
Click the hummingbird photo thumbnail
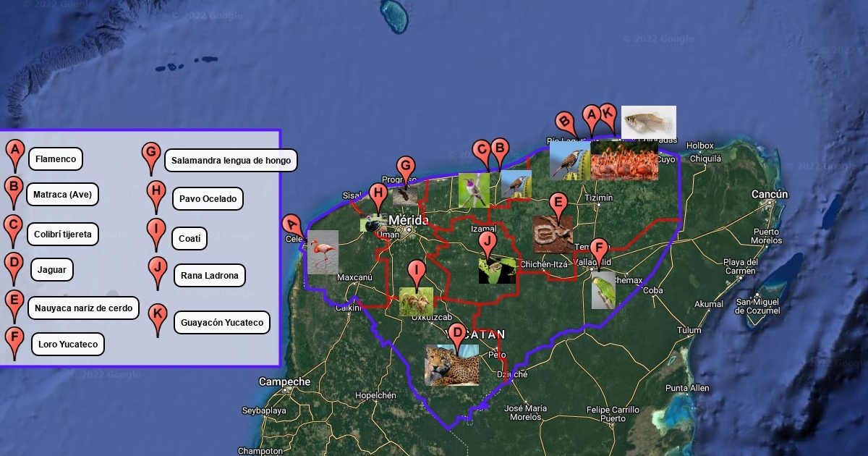(474, 190)
